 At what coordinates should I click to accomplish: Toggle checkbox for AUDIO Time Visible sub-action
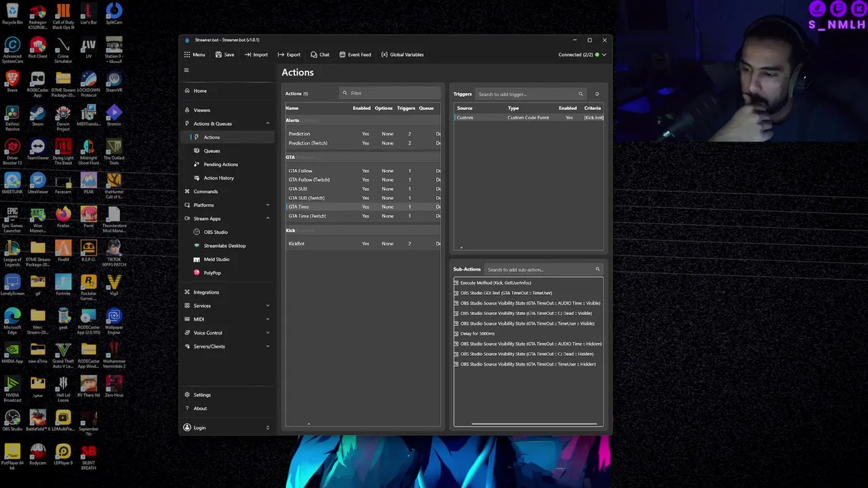(456, 303)
